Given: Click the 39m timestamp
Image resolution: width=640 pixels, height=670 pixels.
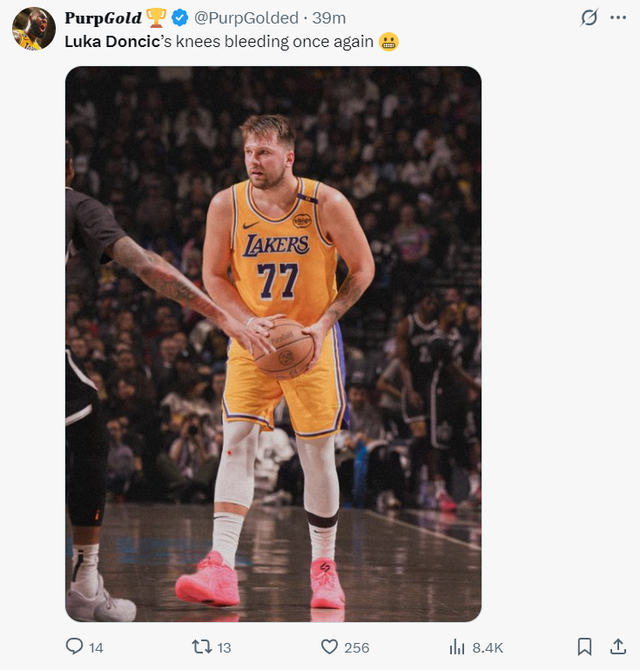Looking at the screenshot, I should pos(329,18).
